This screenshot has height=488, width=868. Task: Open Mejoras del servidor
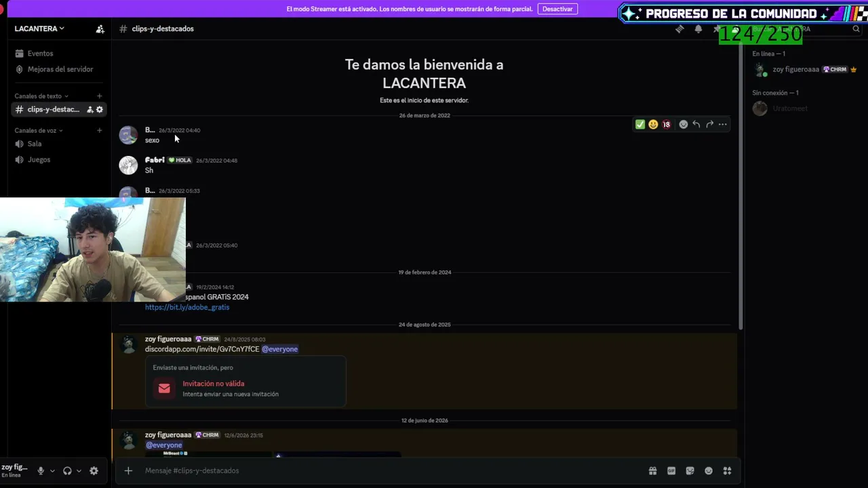(59, 69)
